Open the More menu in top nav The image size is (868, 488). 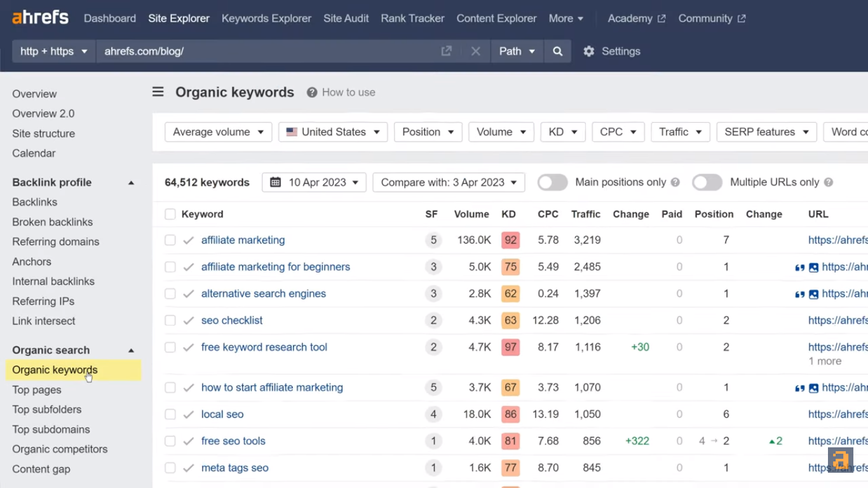[x=566, y=18]
